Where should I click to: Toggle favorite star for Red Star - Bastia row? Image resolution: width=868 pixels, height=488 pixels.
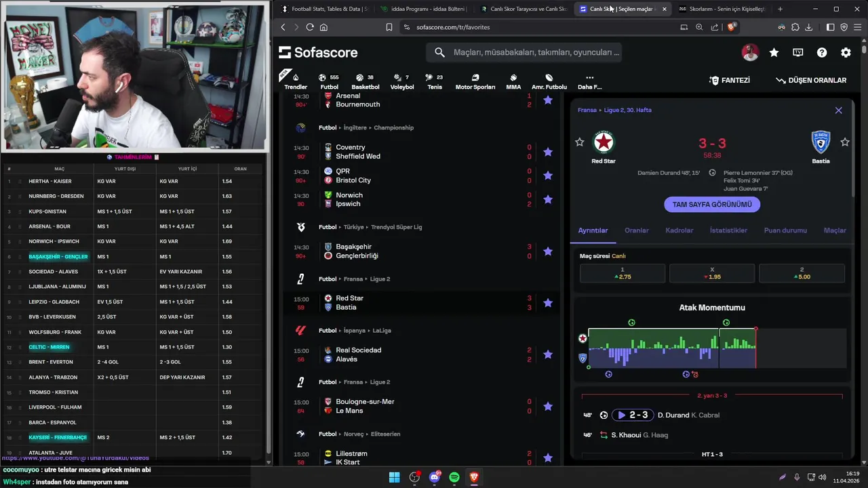[x=548, y=303]
